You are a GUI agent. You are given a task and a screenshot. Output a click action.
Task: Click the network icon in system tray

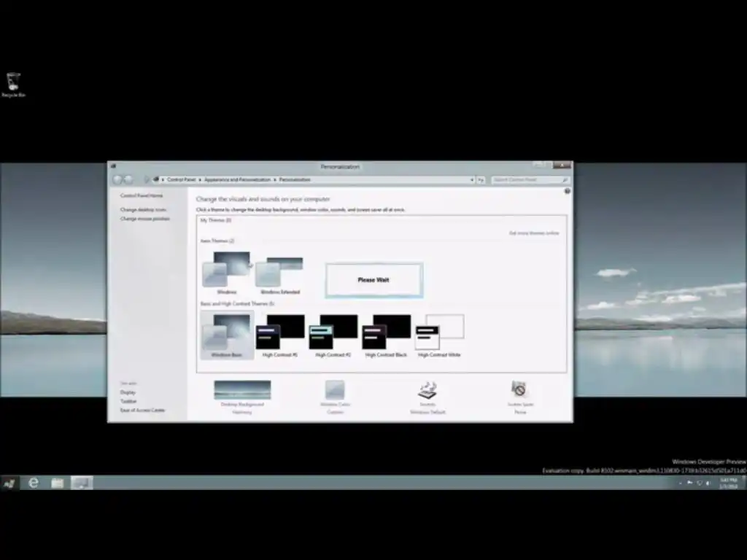click(700, 483)
